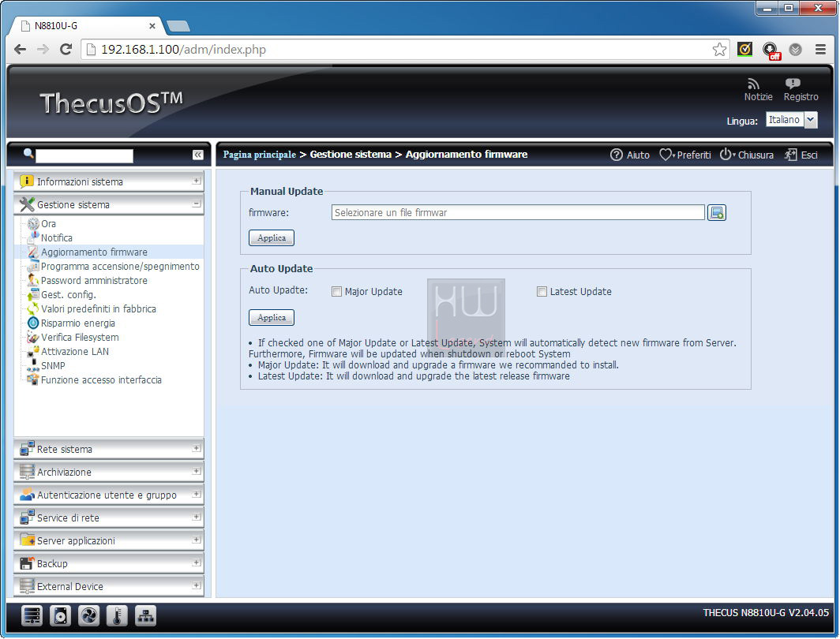Enable the Major Update checkbox
This screenshot has width=840, height=639.
pyautogui.click(x=336, y=292)
